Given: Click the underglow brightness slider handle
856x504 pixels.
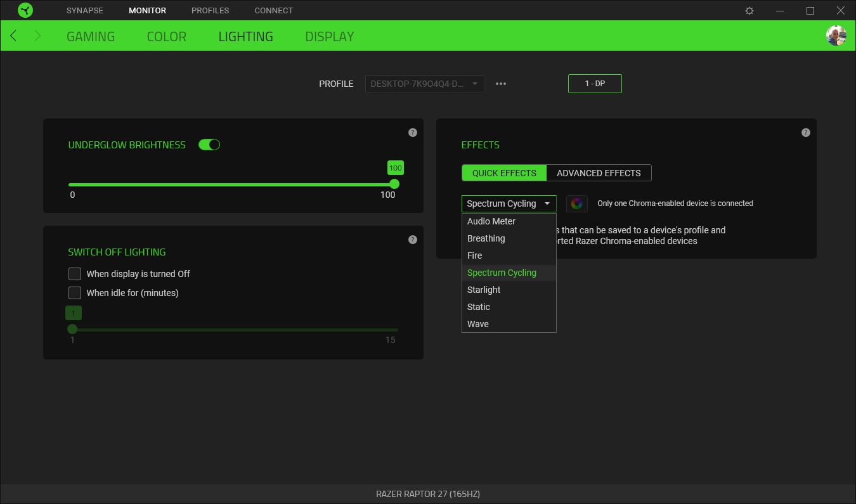Looking at the screenshot, I should (394, 184).
